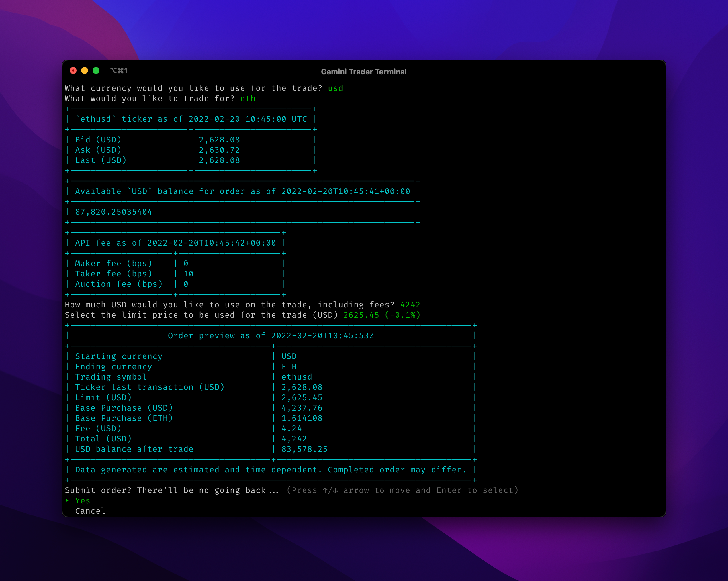Click the entered currency 'usd'
728x581 pixels.
coord(335,88)
